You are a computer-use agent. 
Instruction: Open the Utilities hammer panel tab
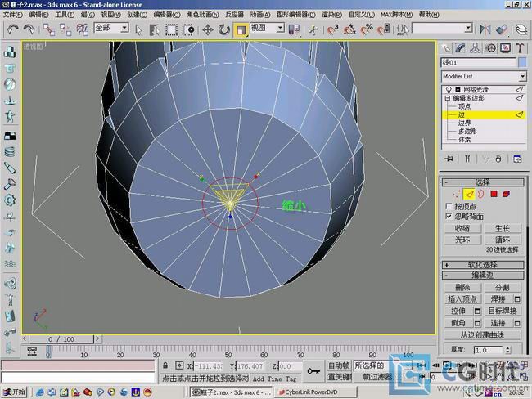[x=521, y=48]
